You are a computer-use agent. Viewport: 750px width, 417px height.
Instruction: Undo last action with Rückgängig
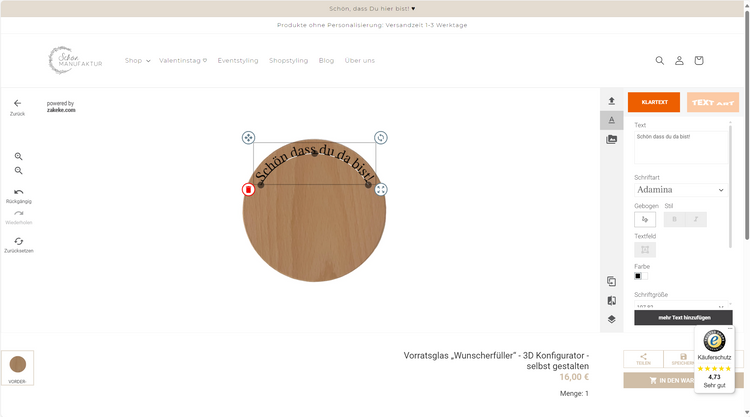click(18, 195)
